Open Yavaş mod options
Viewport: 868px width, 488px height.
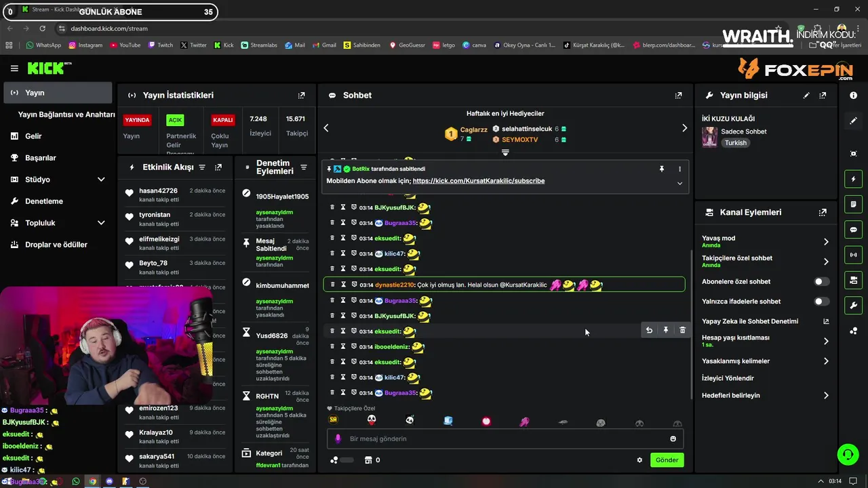click(x=766, y=241)
